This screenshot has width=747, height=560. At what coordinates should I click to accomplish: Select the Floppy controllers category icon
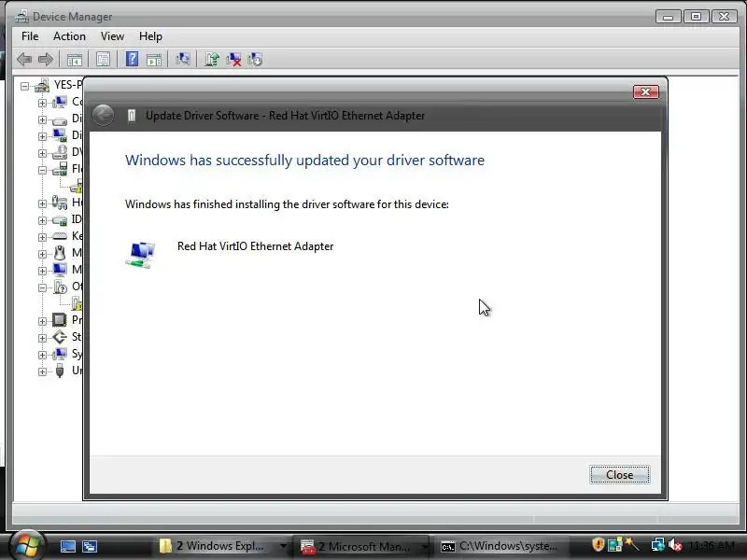pos(60,169)
